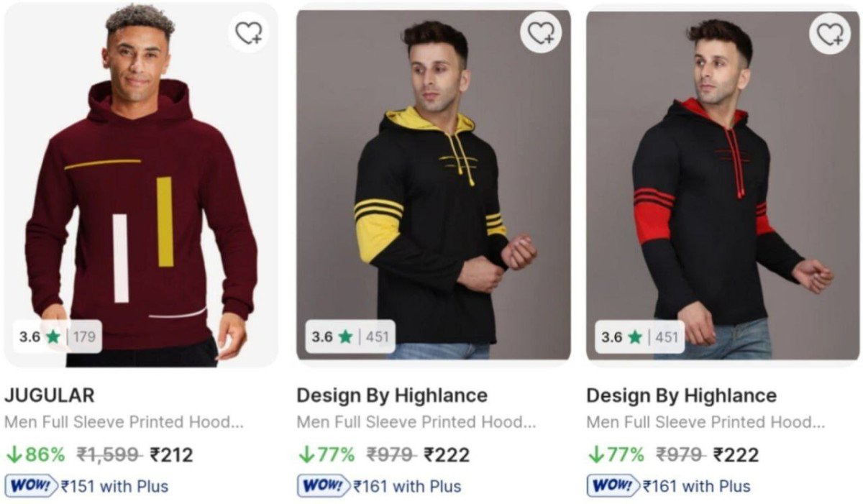Click green star on 179-ratings badge
Image resolution: width=863 pixels, height=504 pixels.
(53, 336)
